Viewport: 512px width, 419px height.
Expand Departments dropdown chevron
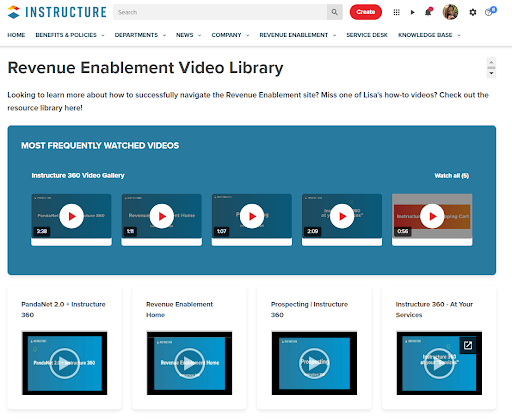pyautogui.click(x=164, y=35)
